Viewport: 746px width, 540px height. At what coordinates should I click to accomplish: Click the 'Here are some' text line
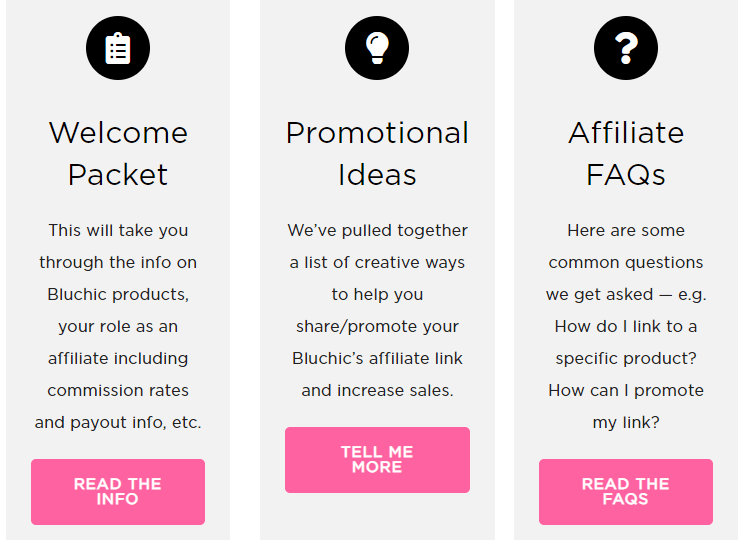click(x=626, y=230)
